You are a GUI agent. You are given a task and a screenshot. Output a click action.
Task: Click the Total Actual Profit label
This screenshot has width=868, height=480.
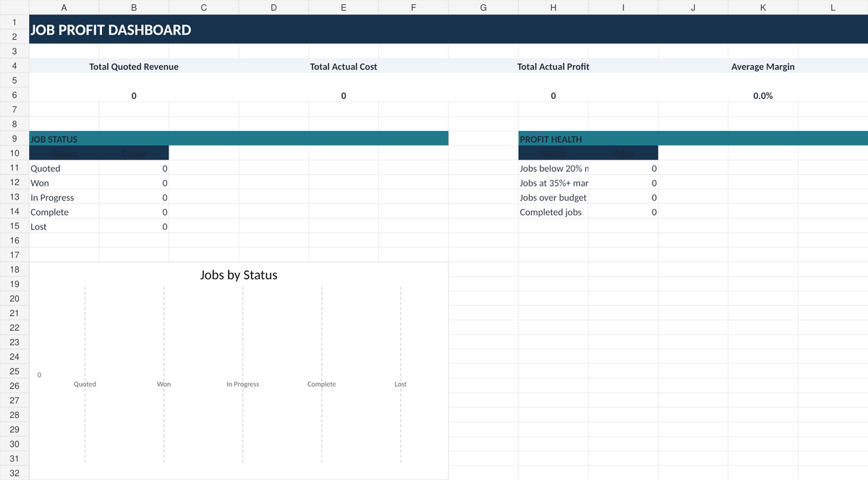tap(553, 67)
